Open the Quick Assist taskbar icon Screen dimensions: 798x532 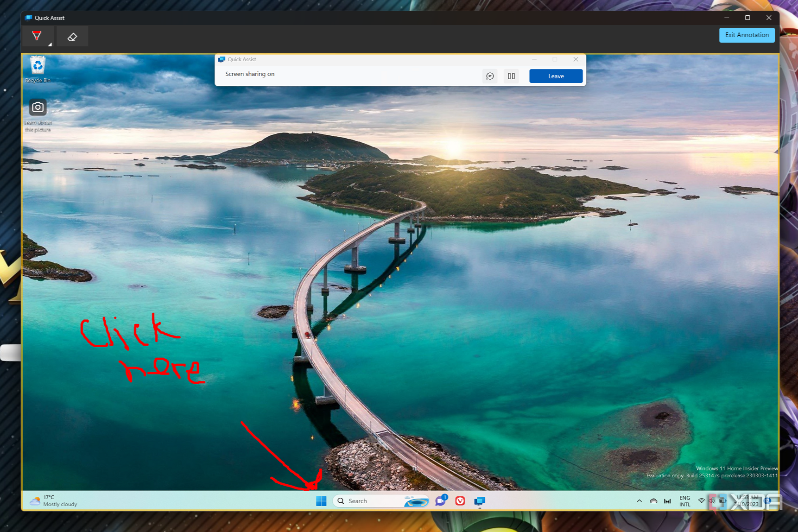pos(479,501)
